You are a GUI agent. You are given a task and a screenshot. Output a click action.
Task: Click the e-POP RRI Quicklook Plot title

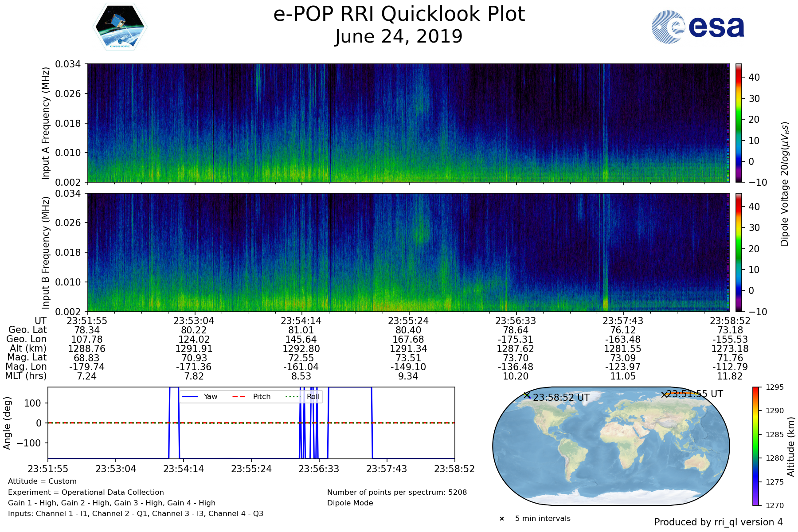pyautogui.click(x=399, y=14)
